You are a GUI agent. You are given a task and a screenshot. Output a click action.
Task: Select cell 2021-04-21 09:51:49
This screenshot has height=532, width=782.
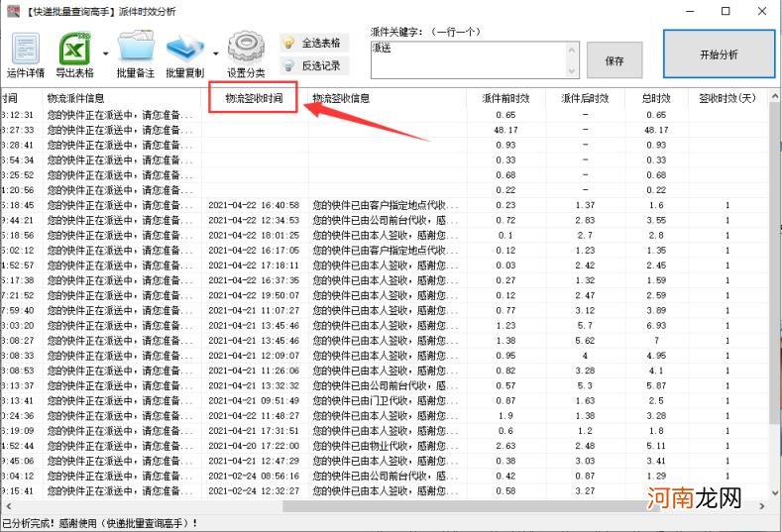[x=254, y=400]
